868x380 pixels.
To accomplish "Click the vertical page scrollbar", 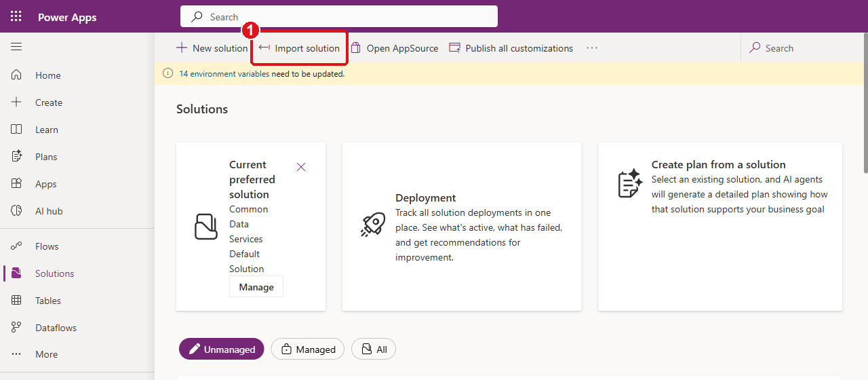I will click(x=865, y=102).
